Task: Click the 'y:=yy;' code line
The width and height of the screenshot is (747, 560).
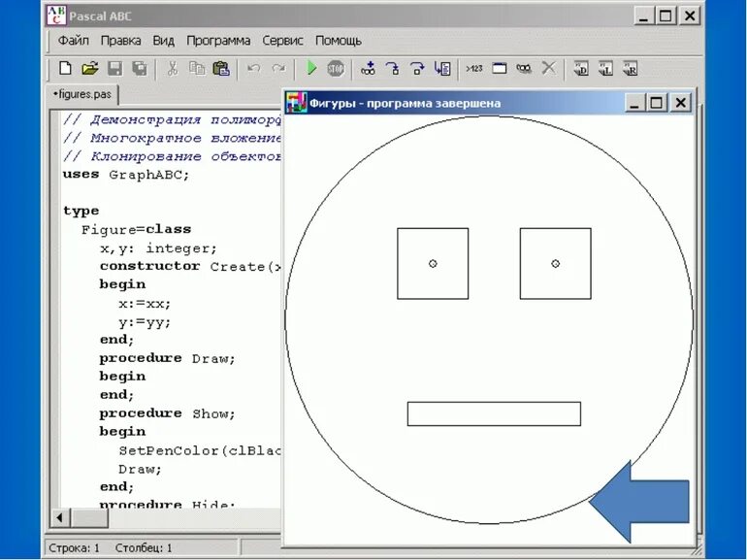Action: point(145,322)
